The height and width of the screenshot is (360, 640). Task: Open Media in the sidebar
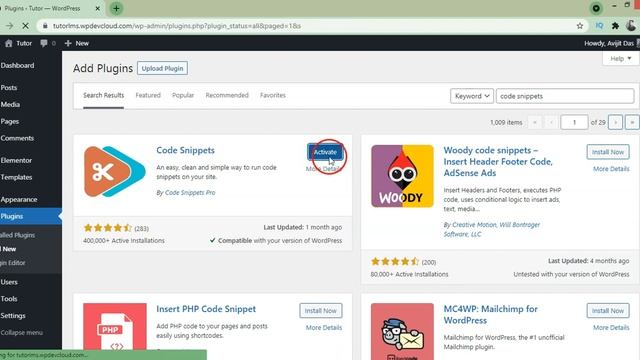pyautogui.click(x=10, y=104)
